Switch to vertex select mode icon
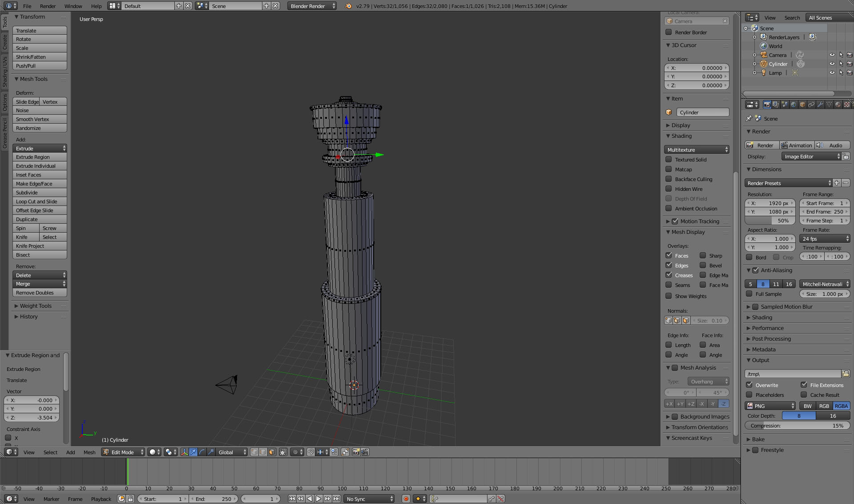 254,452
